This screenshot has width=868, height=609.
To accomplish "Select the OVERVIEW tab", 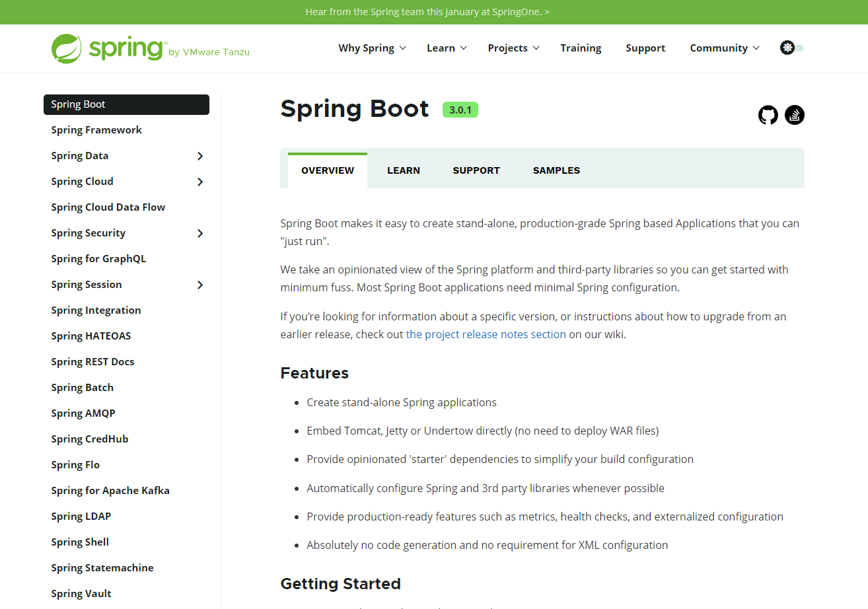I will click(328, 170).
